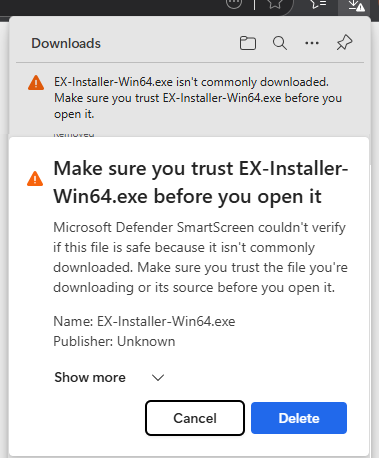Click the Microsoft Defender SmartScreen description text
The height and width of the screenshot is (458, 379).
200,257
